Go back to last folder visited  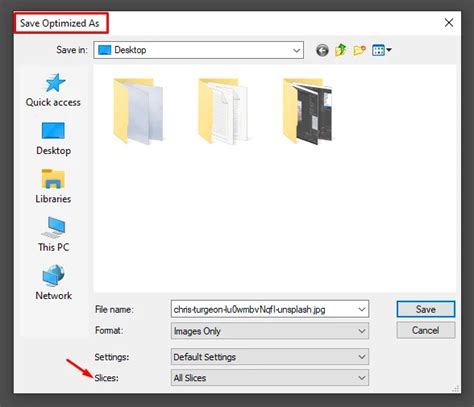coord(322,50)
